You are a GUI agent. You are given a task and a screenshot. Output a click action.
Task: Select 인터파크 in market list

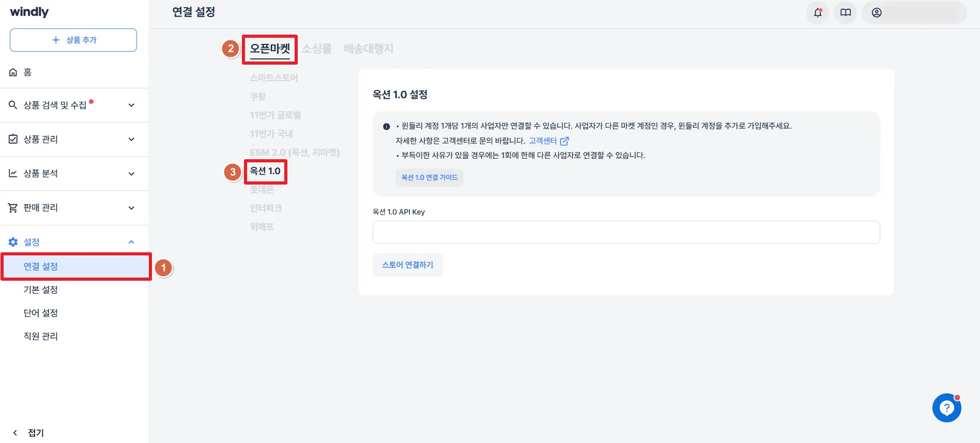(x=266, y=208)
